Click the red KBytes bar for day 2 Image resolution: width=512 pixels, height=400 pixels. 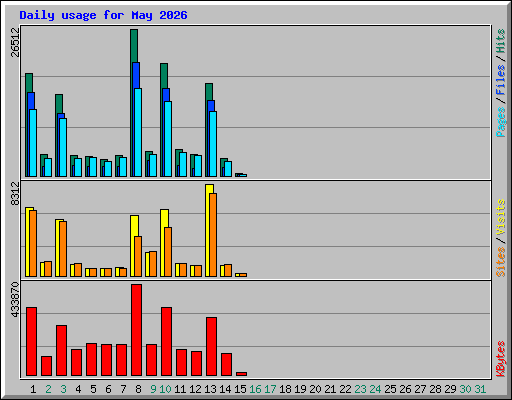tap(47, 366)
